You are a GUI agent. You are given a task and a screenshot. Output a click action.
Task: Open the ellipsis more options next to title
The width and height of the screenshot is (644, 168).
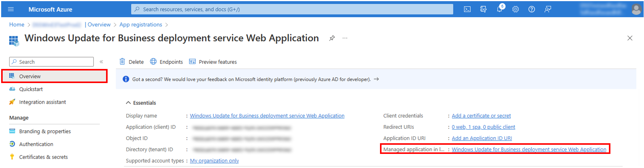click(345, 38)
